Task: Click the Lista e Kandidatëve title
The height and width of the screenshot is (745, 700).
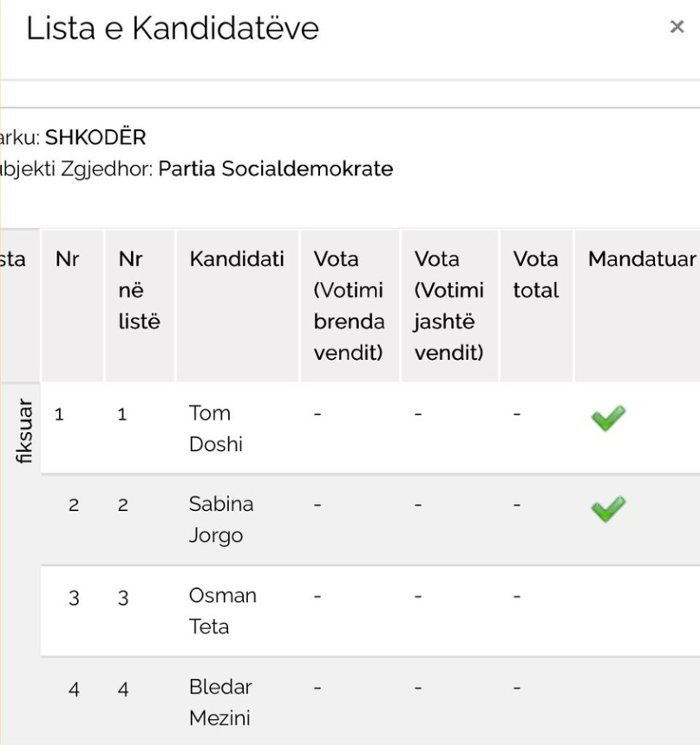Action: [173, 29]
